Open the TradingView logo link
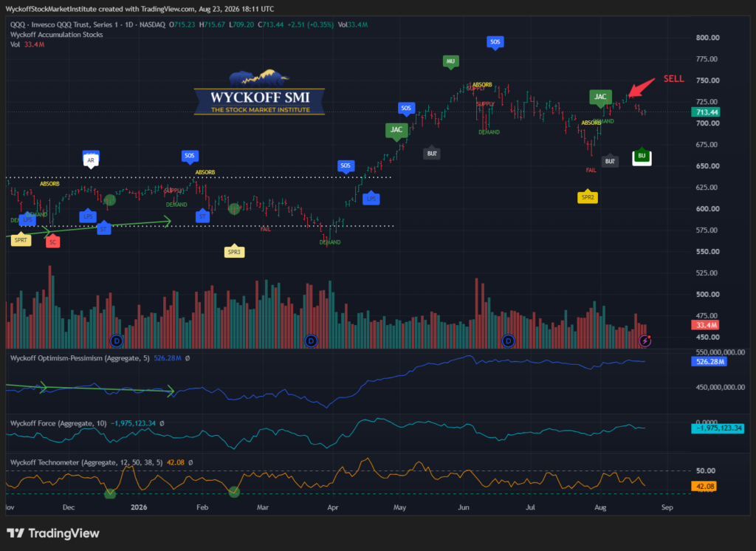This screenshot has height=551, width=756. pos(53,533)
